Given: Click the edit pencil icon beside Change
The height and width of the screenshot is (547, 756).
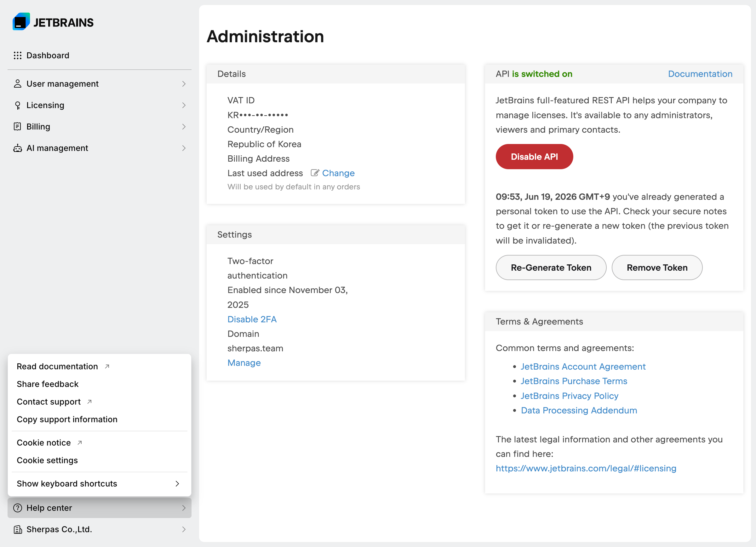Looking at the screenshot, I should (x=315, y=173).
